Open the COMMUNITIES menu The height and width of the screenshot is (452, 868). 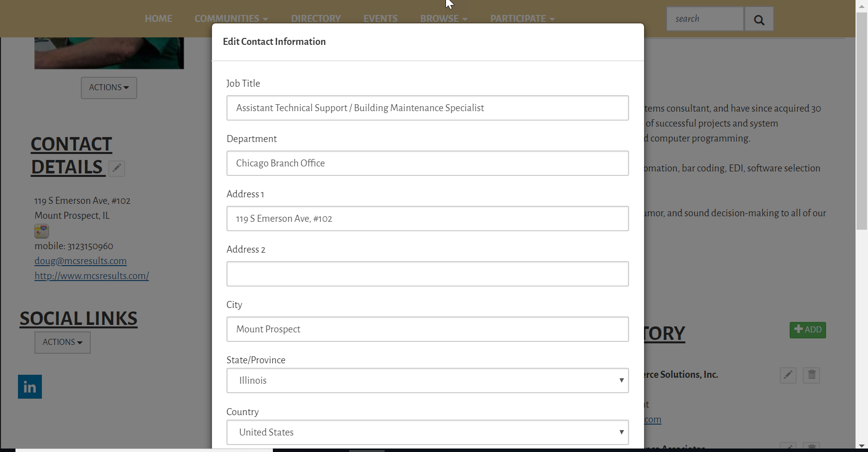click(x=231, y=18)
